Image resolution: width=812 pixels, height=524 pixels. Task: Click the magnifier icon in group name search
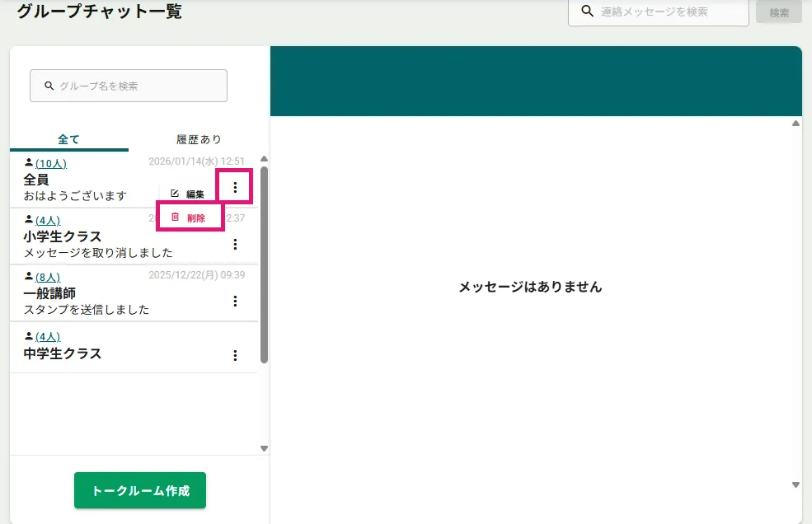pos(49,86)
